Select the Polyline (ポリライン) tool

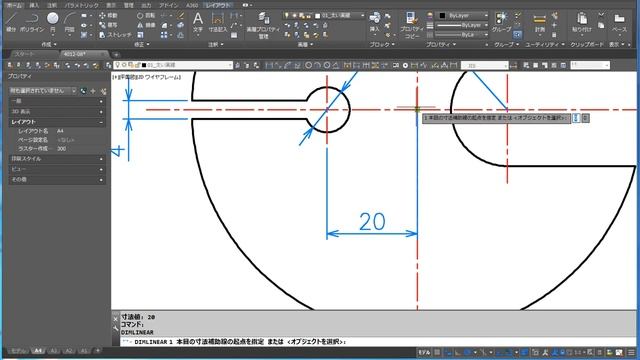[x=32, y=22]
